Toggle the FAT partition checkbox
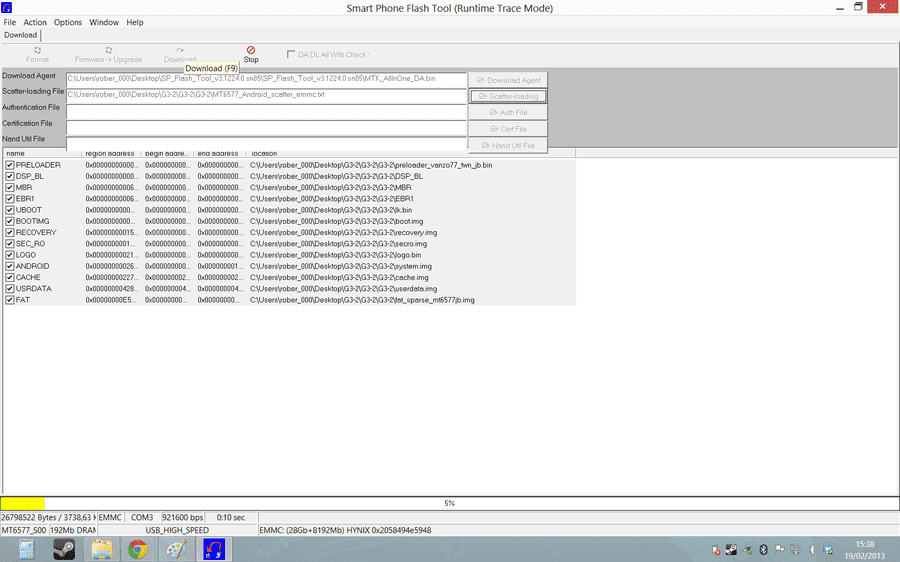 10,300
